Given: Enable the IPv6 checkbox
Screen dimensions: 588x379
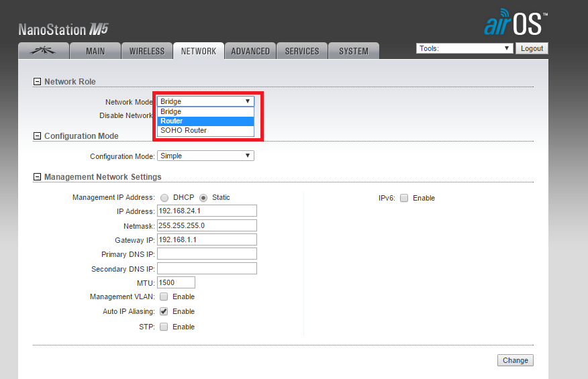Looking at the screenshot, I should coord(404,198).
